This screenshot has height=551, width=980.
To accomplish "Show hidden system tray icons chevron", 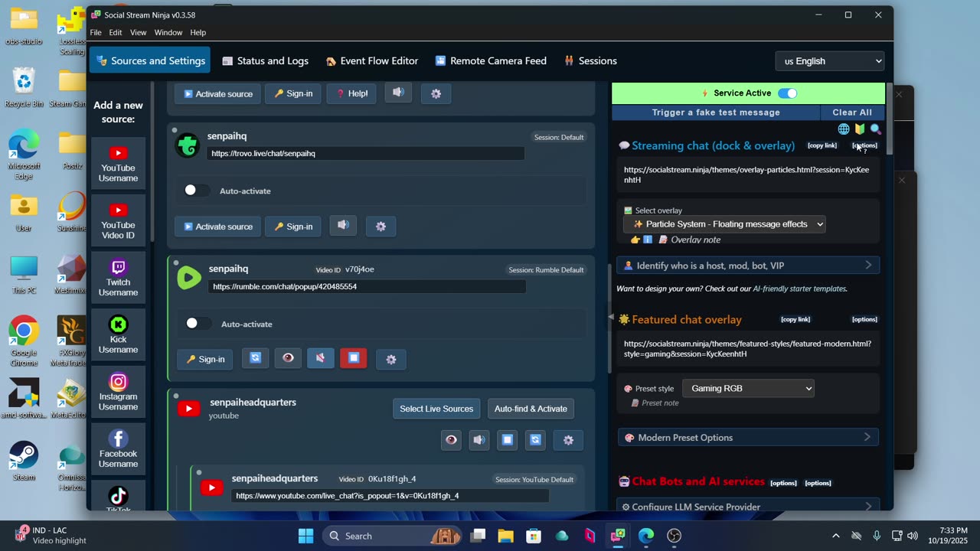I will click(x=835, y=536).
